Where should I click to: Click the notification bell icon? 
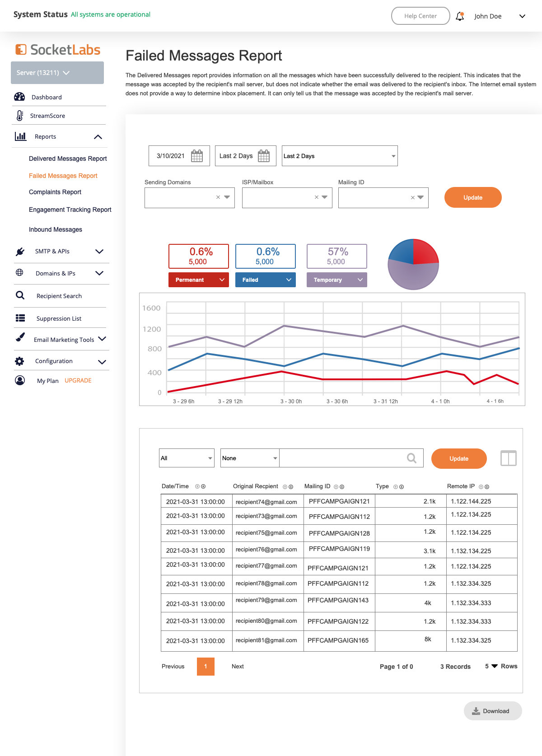coord(460,16)
